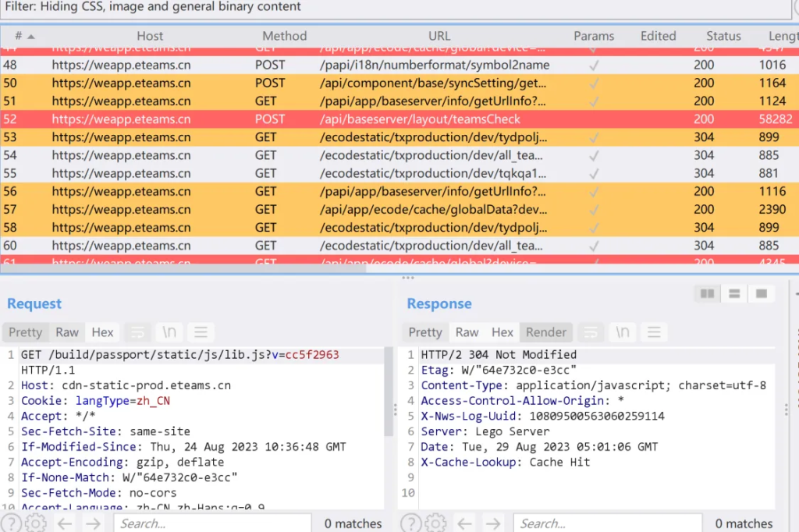
Task: Open the Filter settings bar
Action: (x=390, y=8)
